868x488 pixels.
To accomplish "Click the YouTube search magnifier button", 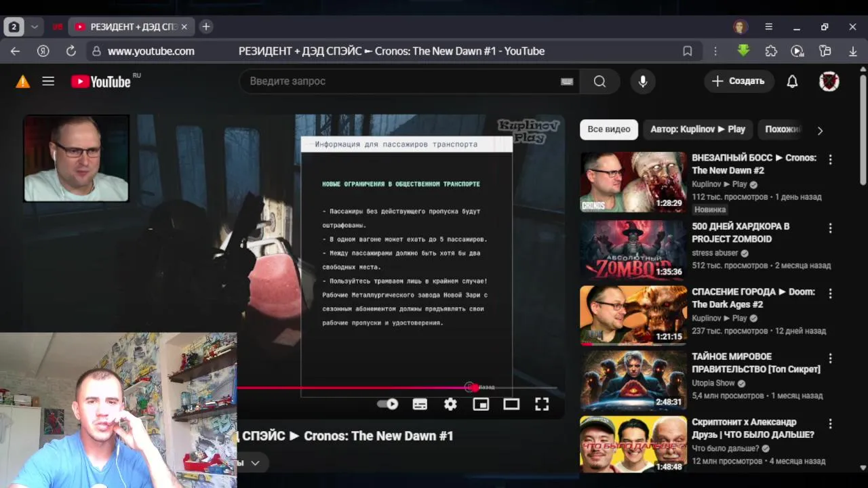I will (599, 81).
